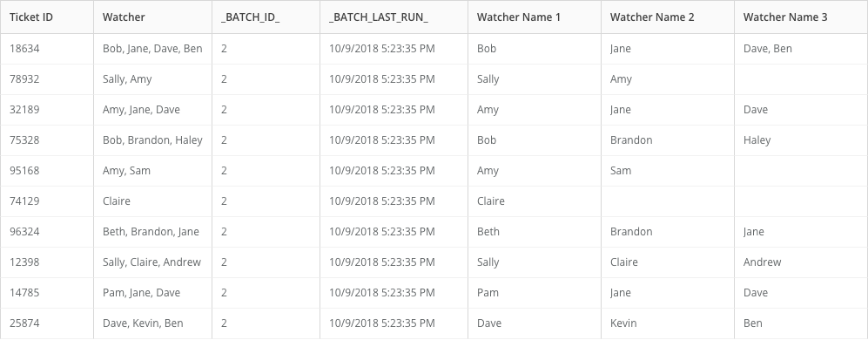The image size is (868, 340).
Task: Click the Watcher Name 3 header
Action: (801, 17)
